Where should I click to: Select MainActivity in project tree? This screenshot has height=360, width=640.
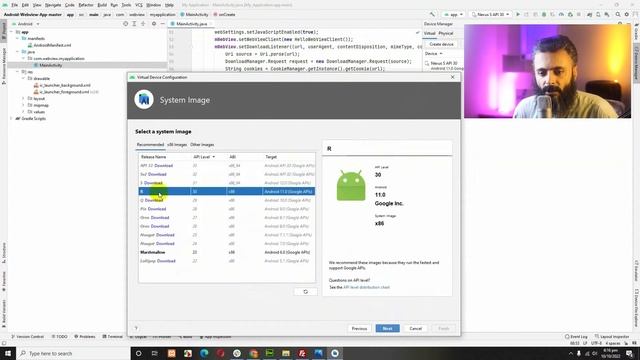[x=51, y=65]
